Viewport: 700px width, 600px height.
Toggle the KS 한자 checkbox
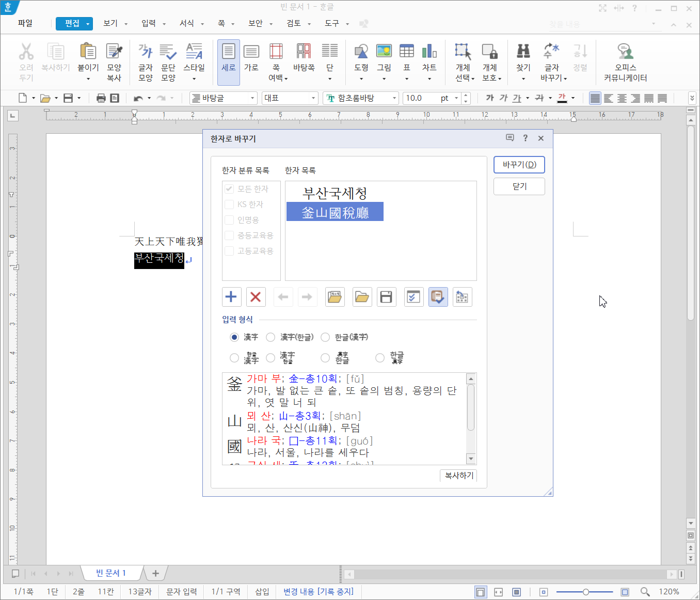tap(229, 204)
